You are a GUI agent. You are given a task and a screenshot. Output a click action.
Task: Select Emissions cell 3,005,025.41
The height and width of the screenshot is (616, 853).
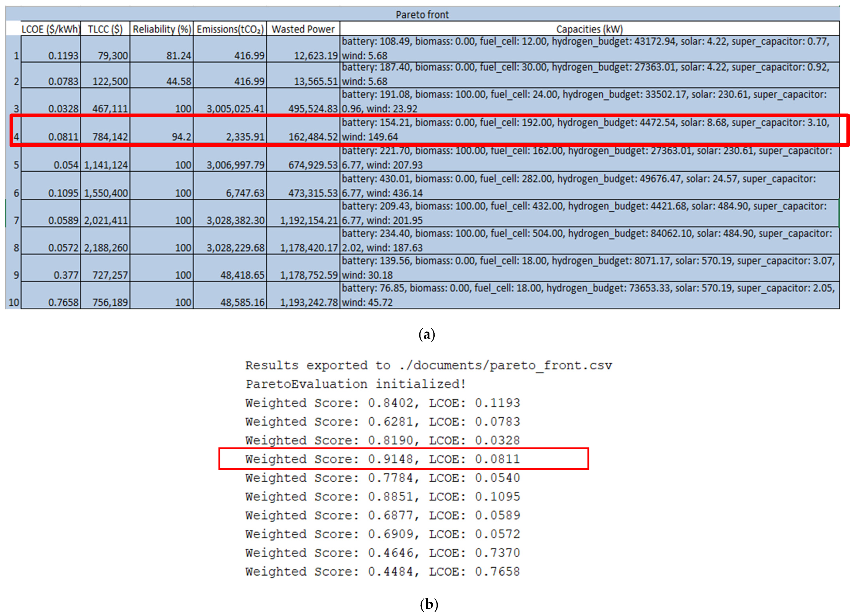point(230,102)
